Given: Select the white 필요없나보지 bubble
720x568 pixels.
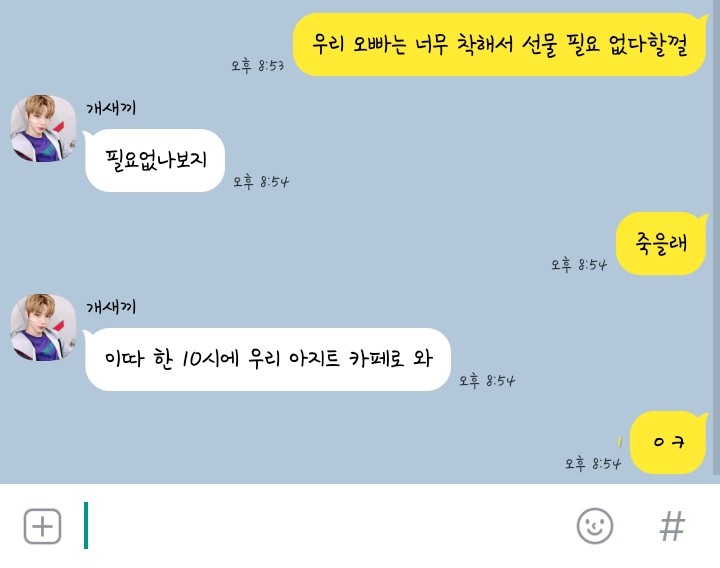Looking at the screenshot, I should click(154, 160).
